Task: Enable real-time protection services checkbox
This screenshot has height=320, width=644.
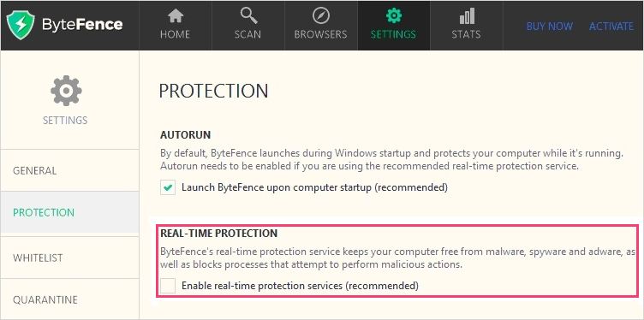Action: tap(168, 286)
